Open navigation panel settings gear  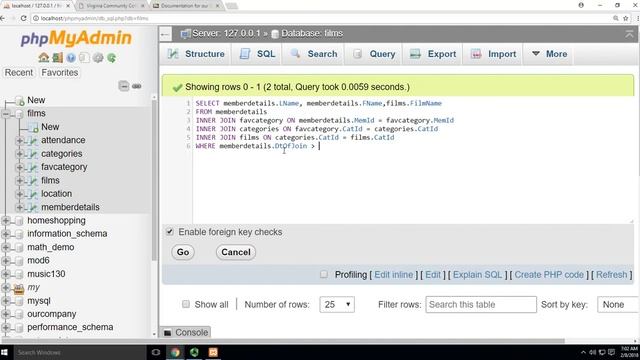click(98, 58)
